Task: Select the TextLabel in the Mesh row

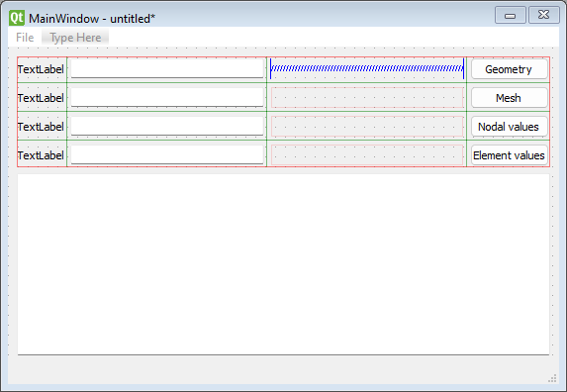Action: point(41,98)
